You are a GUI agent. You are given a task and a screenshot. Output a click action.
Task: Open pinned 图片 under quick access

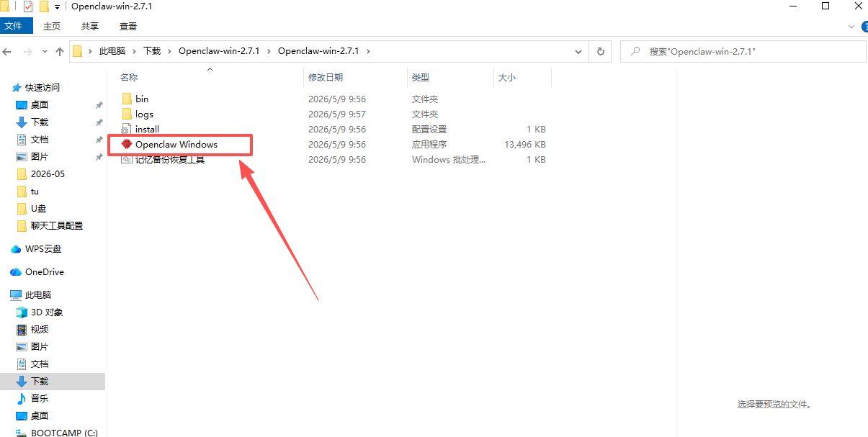tap(40, 156)
